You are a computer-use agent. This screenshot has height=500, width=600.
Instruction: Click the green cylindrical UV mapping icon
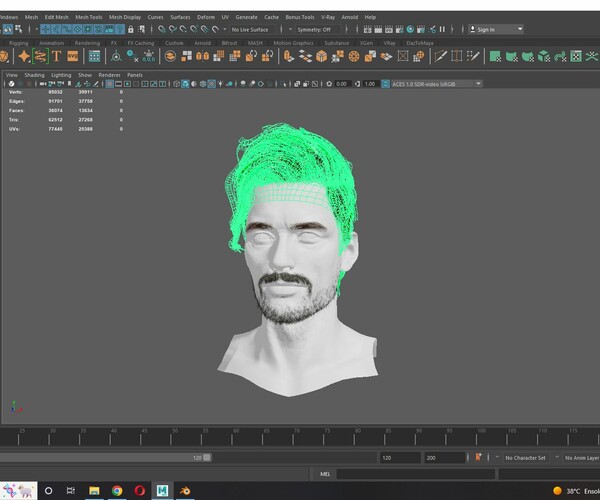coord(512,56)
